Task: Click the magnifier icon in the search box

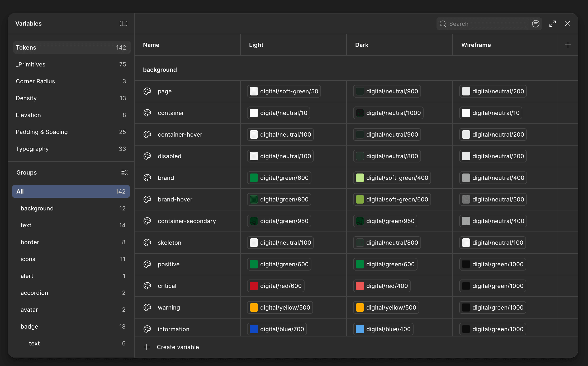Action: click(443, 24)
